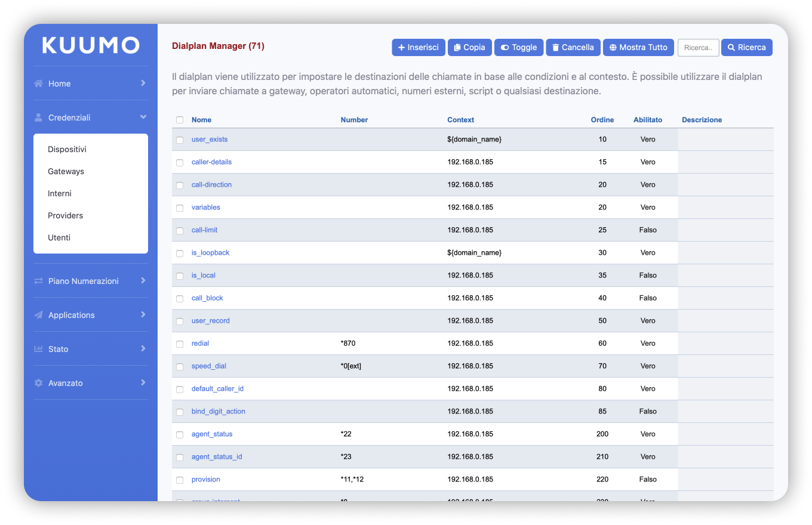Click the user icon beside Credenziali
This screenshot has width=812, height=525.
pyautogui.click(x=39, y=118)
